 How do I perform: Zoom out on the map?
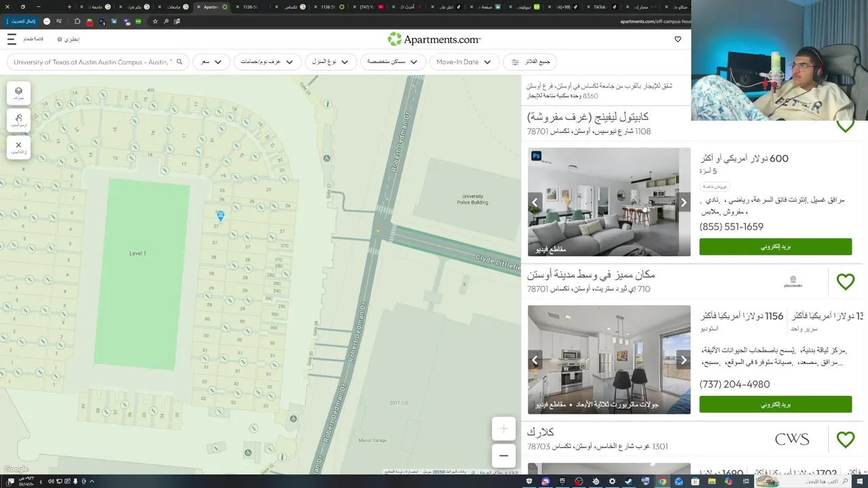click(503, 455)
